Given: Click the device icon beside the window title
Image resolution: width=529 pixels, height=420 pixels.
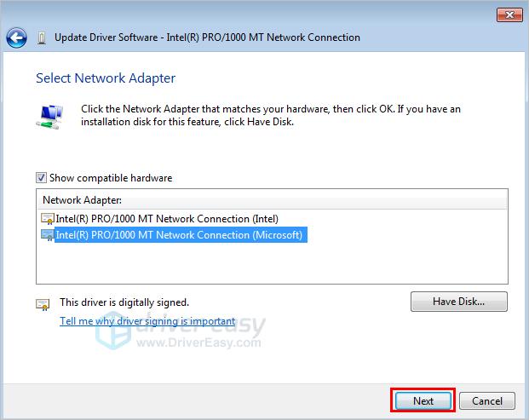Looking at the screenshot, I should pos(42,38).
